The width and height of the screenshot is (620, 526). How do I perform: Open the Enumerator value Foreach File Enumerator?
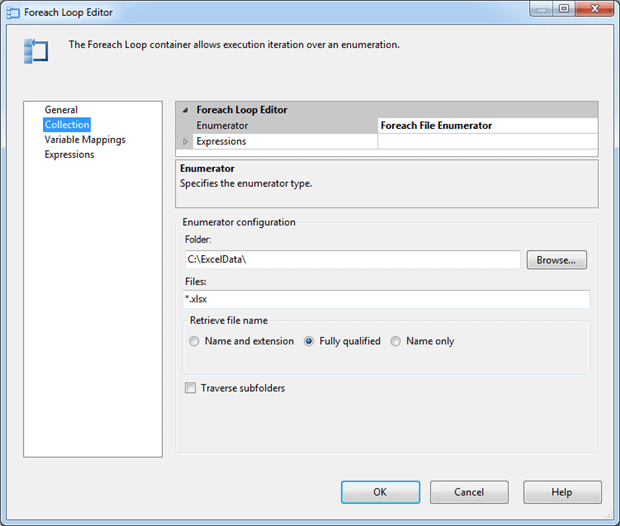(488, 126)
